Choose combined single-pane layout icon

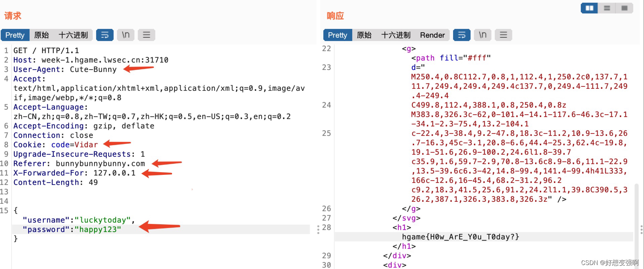[x=625, y=8]
